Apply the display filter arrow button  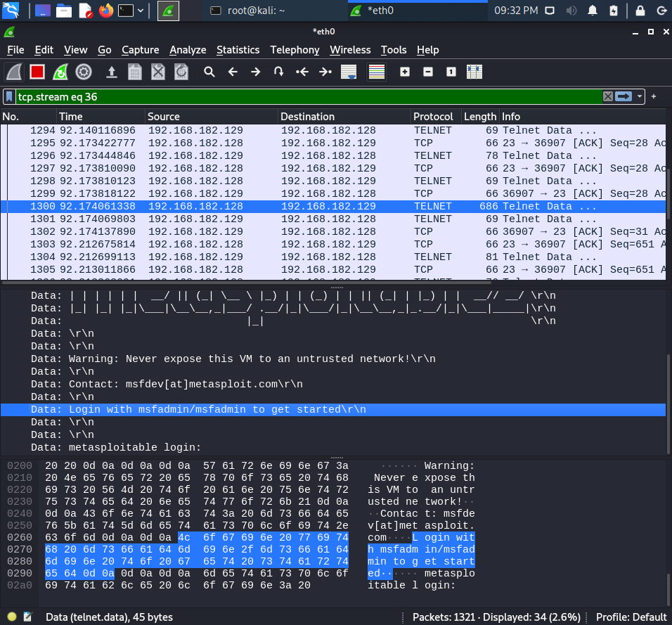[x=623, y=96]
